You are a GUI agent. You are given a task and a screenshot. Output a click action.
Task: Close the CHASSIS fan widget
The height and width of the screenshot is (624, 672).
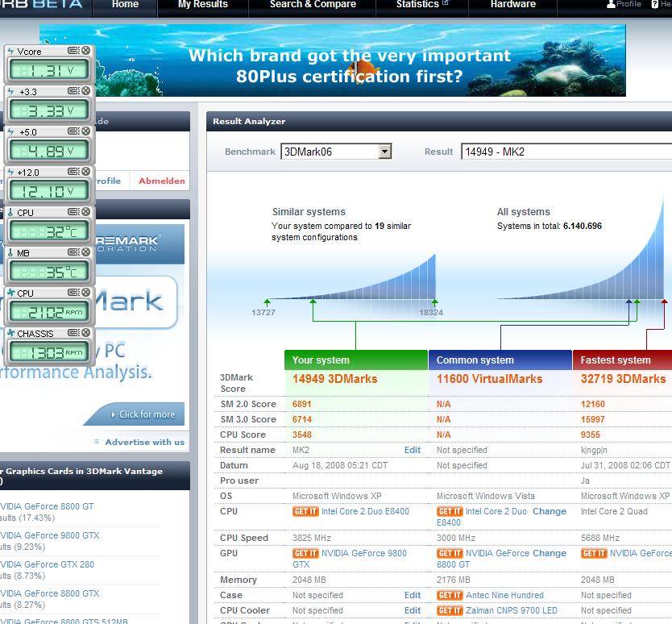86,333
